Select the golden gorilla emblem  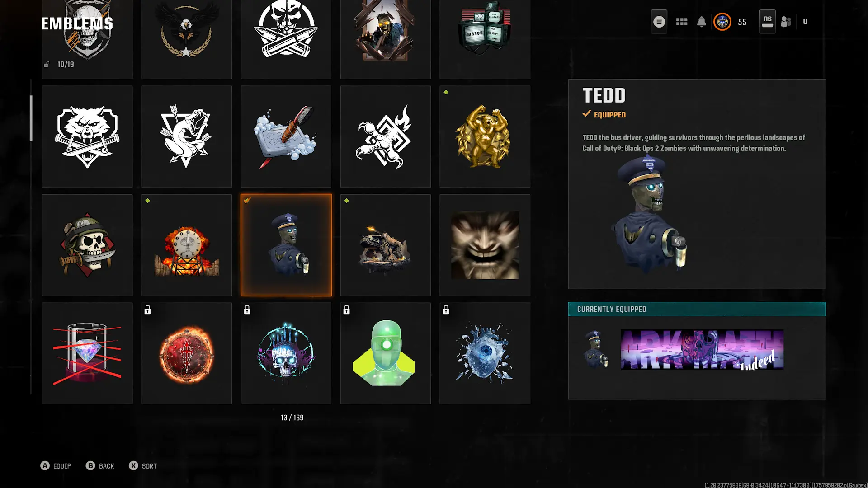tap(485, 136)
